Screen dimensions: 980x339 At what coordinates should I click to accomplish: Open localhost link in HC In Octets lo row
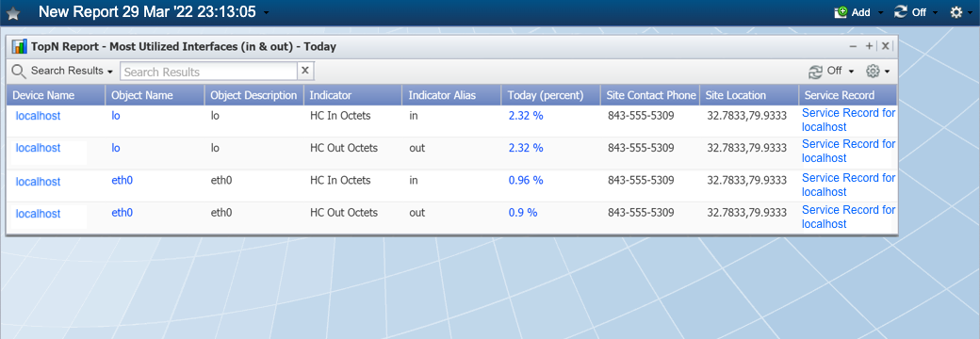tap(38, 116)
